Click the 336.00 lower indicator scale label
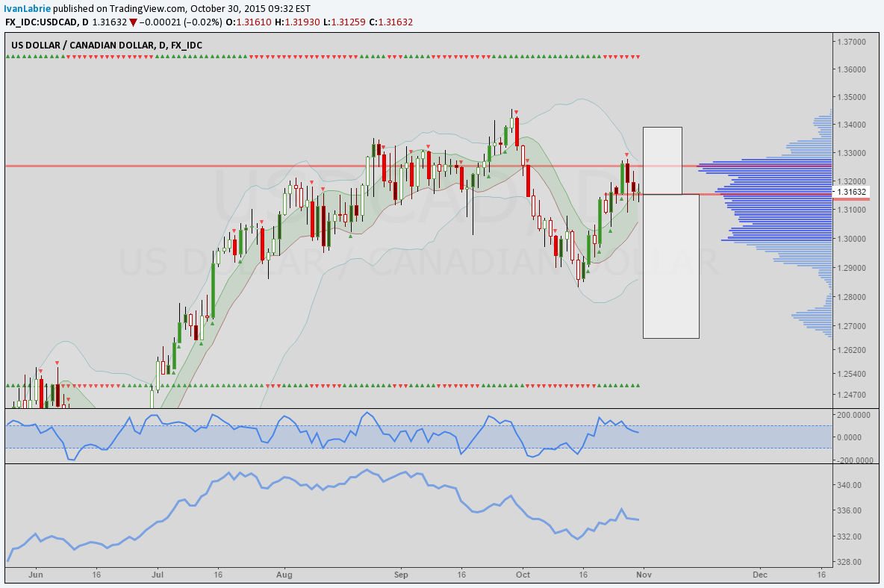 pyautogui.click(x=849, y=510)
